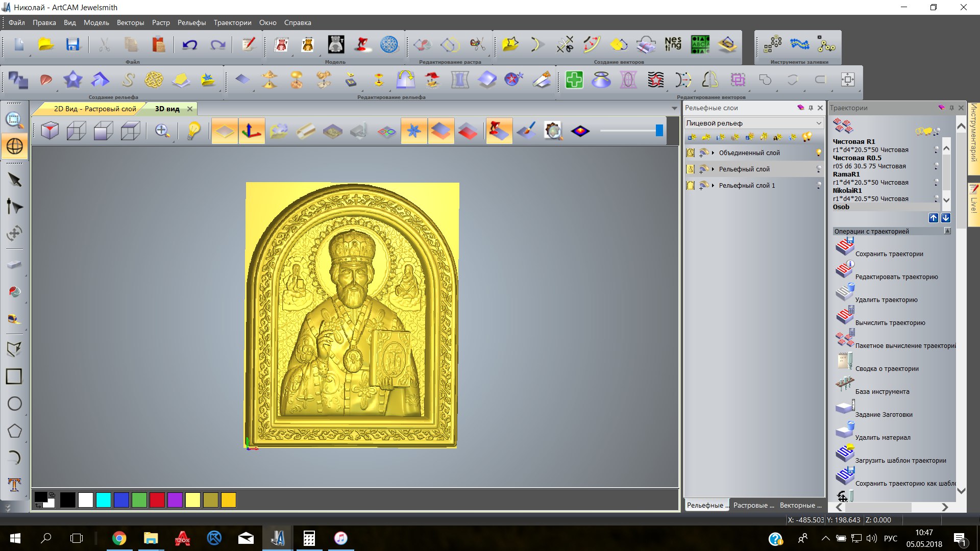Expand the Рельефный слой tree arrow

[x=713, y=169]
